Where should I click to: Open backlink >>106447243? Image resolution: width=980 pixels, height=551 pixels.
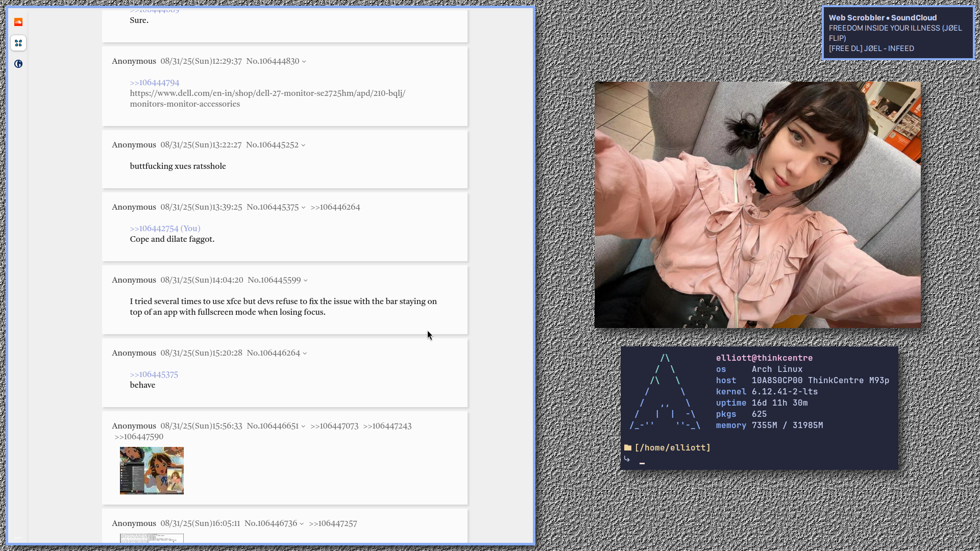pos(387,426)
